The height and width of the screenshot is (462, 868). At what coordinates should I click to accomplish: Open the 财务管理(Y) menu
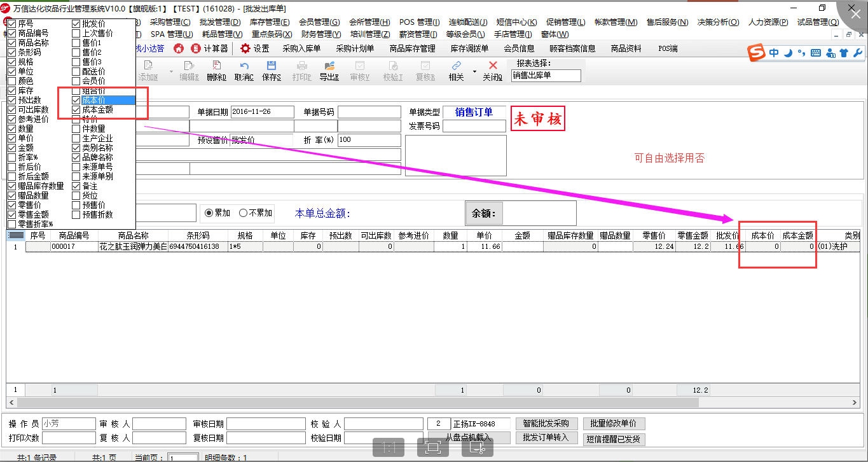(321, 34)
